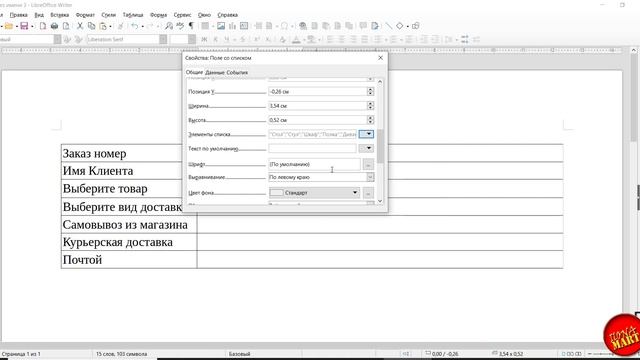Toggle bold formatting in toolbar
640x360 pixels.
pos(204,40)
